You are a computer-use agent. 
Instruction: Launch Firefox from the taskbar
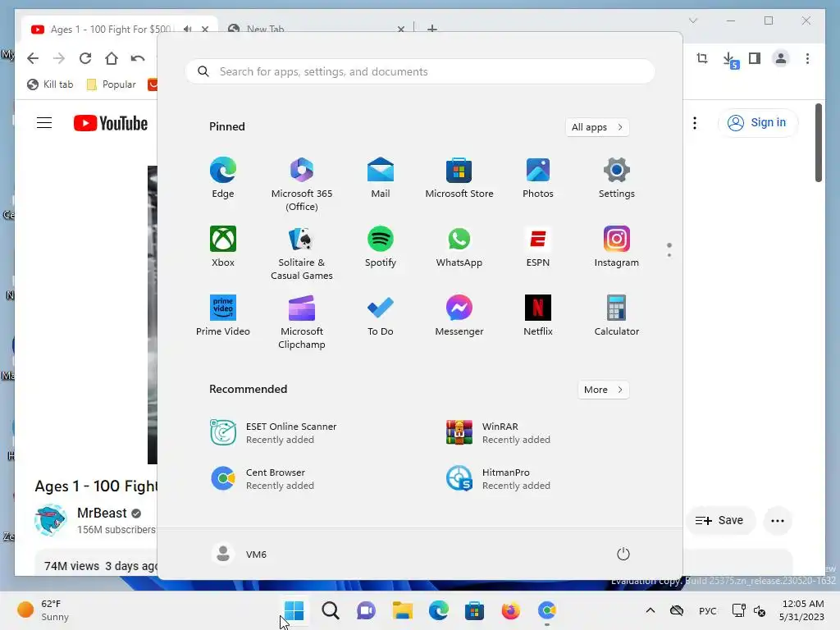coord(510,610)
